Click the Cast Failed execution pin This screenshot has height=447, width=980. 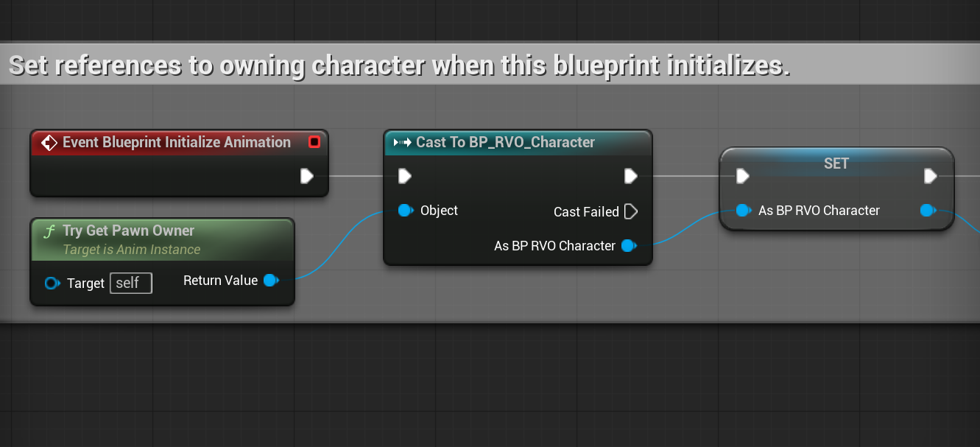(x=630, y=211)
